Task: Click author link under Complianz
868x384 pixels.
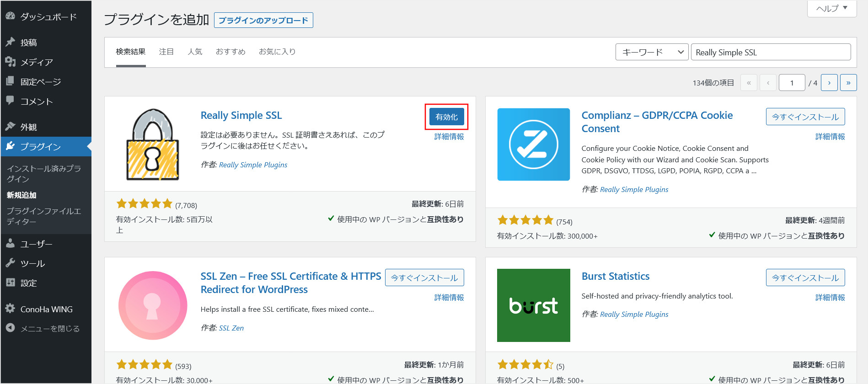Action: pos(634,190)
